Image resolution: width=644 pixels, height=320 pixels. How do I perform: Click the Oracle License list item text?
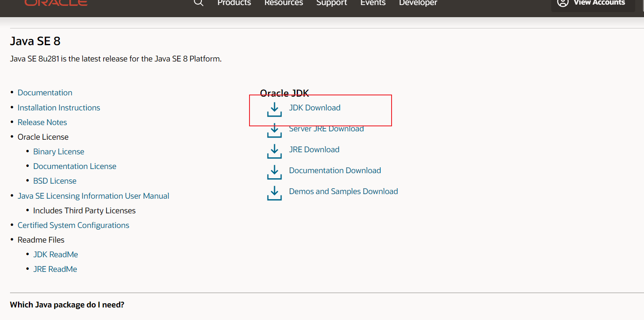click(43, 137)
